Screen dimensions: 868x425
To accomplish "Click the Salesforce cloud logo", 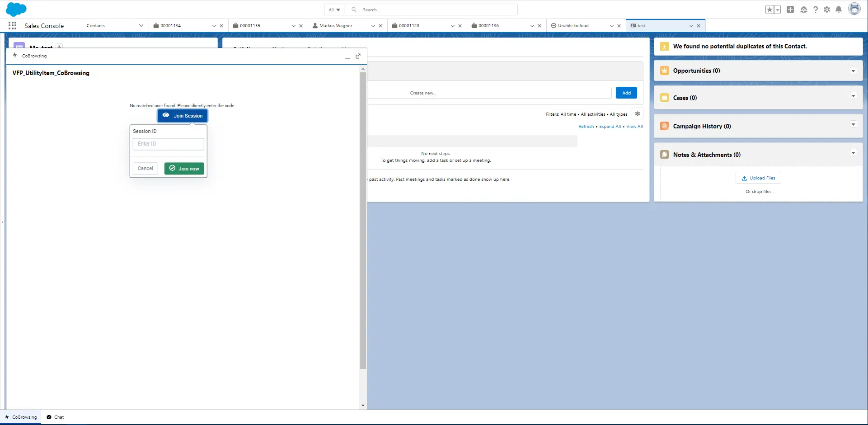I will coord(16,9).
